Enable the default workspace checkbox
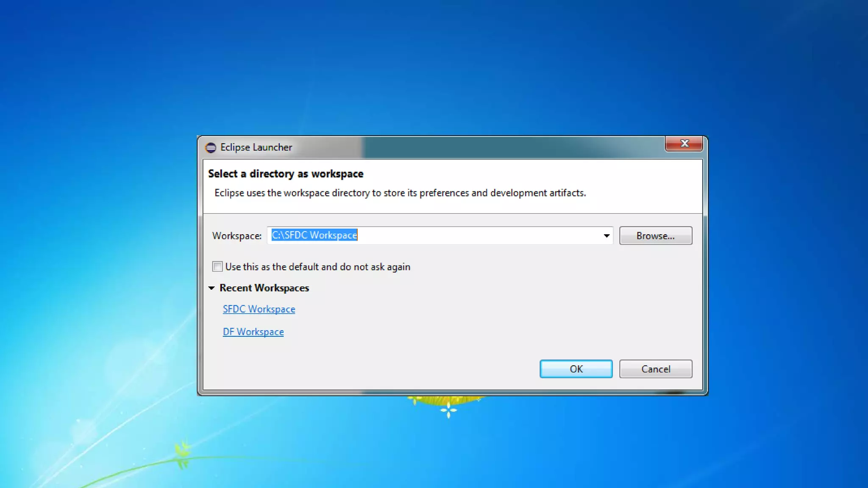868x488 pixels. (217, 266)
